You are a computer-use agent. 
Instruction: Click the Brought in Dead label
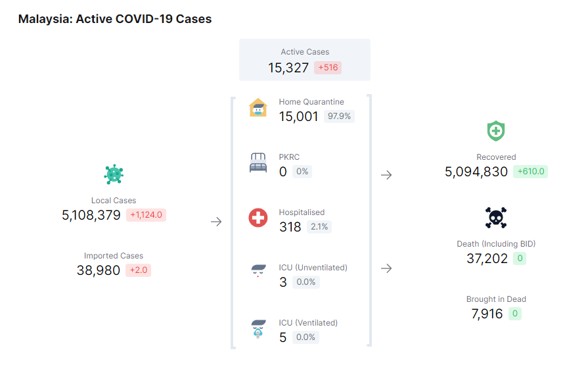coord(496,299)
